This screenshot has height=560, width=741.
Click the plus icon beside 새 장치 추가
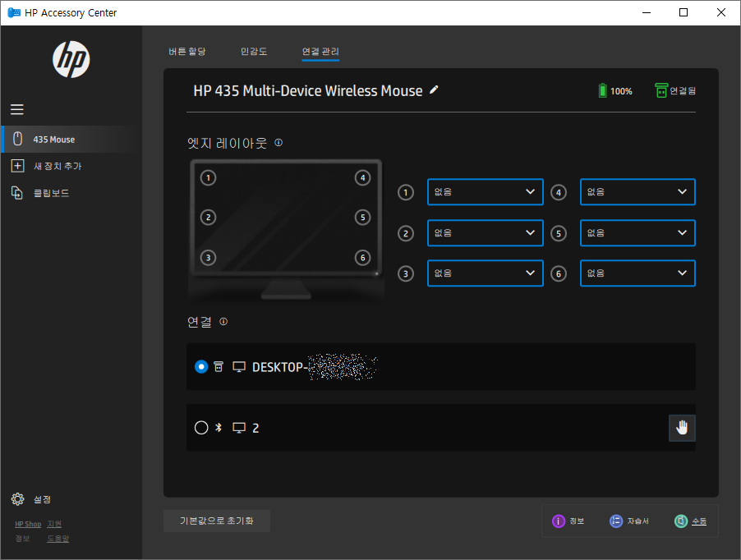point(17,166)
